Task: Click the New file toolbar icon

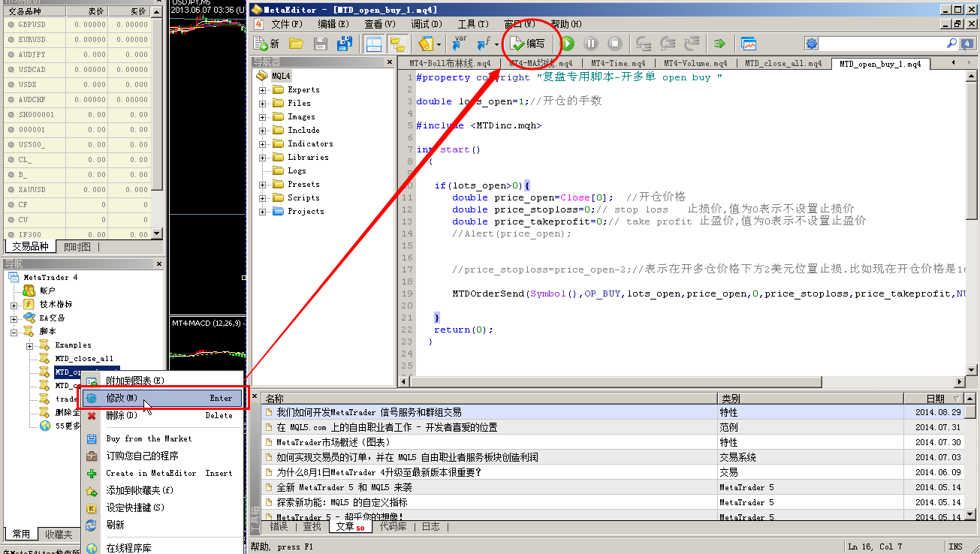Action: [x=267, y=44]
